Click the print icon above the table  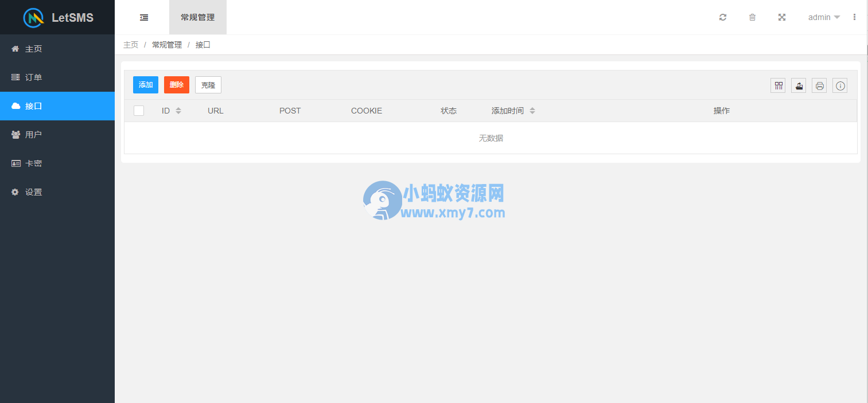pos(819,85)
